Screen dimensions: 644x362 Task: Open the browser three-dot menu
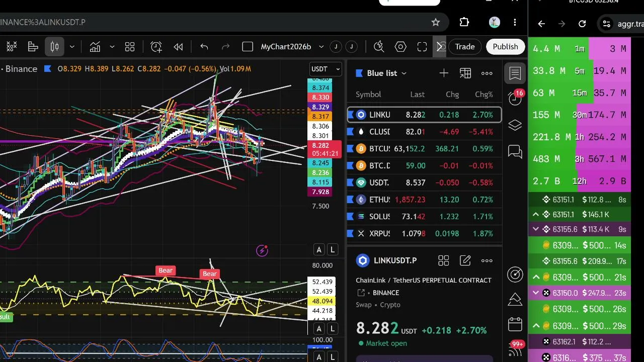(515, 22)
